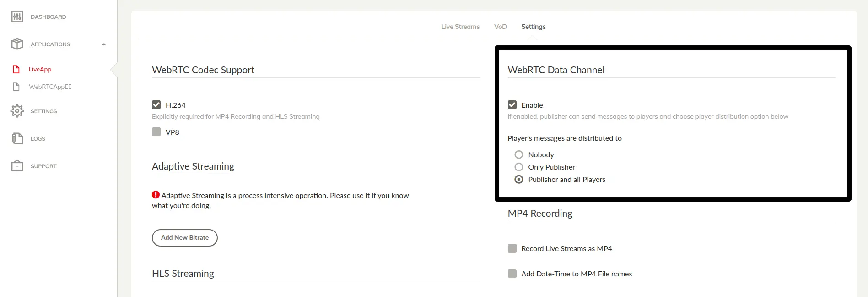This screenshot has width=868, height=297.
Task: Select the LiveApp application
Action: point(40,69)
